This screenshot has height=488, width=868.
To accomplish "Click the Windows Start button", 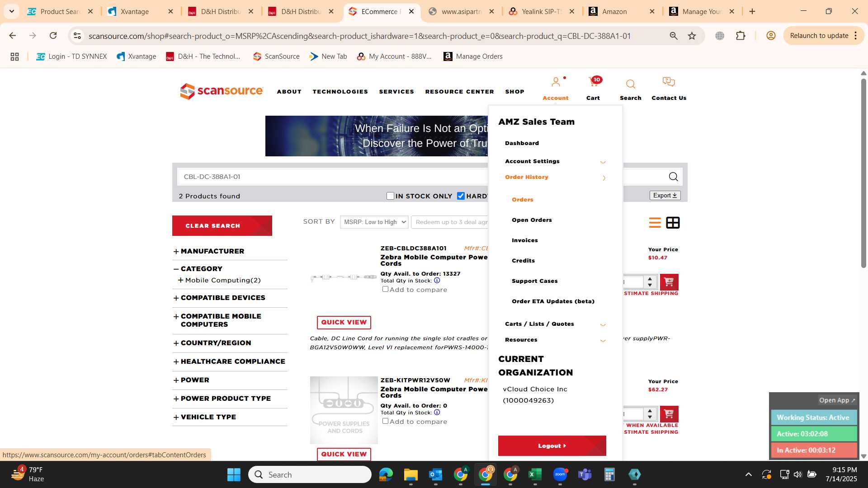I will [234, 474].
